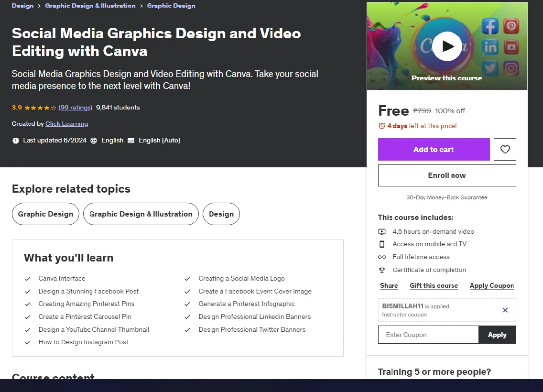Image resolution: width=543 pixels, height=392 pixels.
Task: Click Preview this course label
Action: point(447,78)
